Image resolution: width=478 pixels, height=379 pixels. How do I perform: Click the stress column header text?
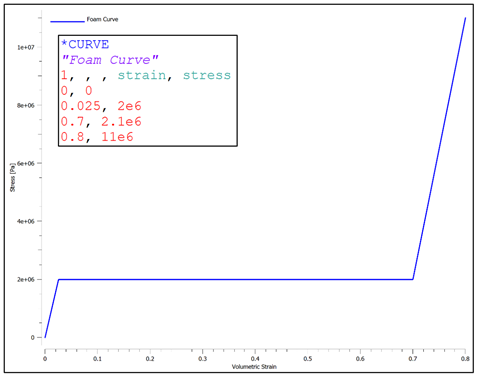coord(207,75)
